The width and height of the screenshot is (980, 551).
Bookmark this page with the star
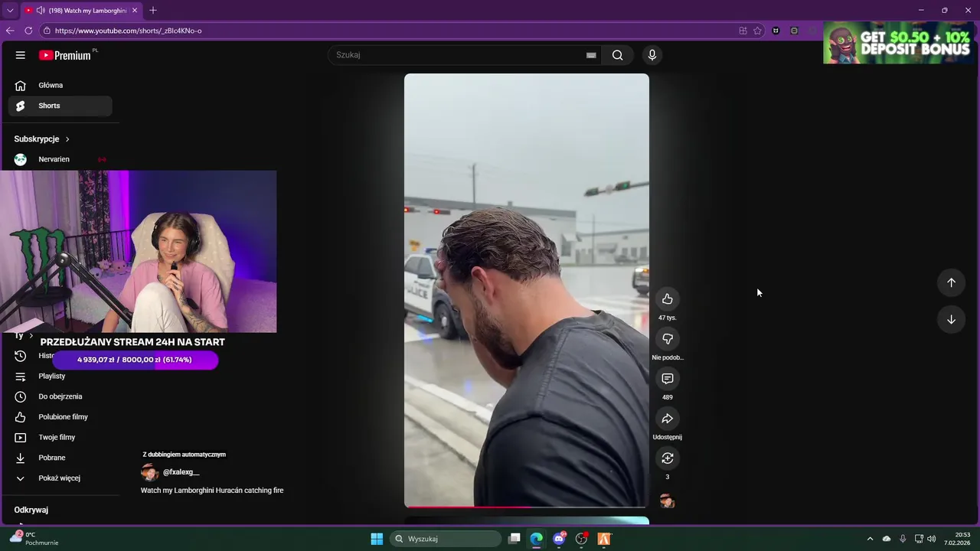tap(757, 31)
